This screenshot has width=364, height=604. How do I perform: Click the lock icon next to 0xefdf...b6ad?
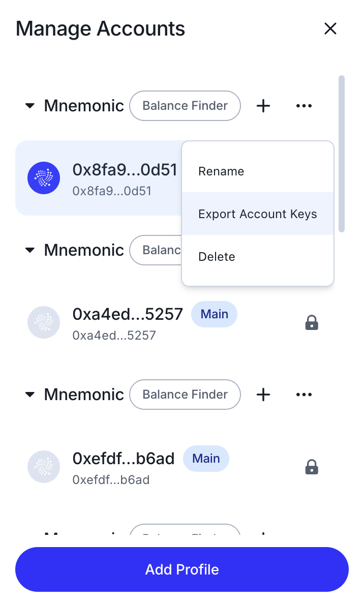[x=311, y=467]
